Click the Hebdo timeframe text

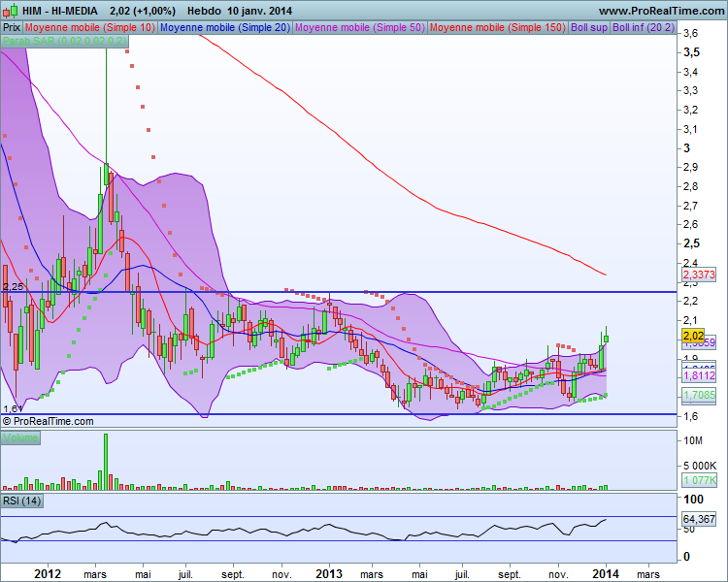(204, 11)
